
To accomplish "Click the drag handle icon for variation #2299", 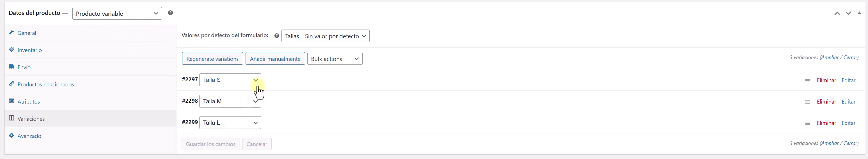I will tap(807, 123).
